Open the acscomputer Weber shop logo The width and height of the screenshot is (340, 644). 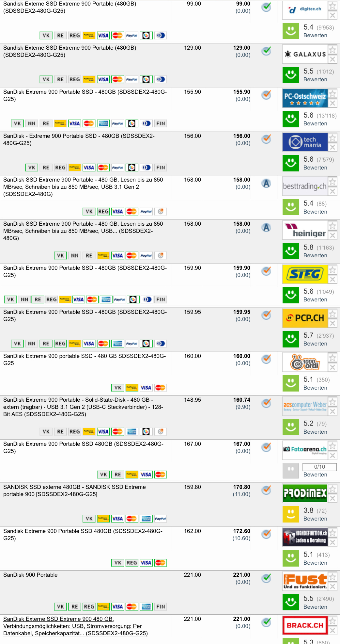pos(305,406)
